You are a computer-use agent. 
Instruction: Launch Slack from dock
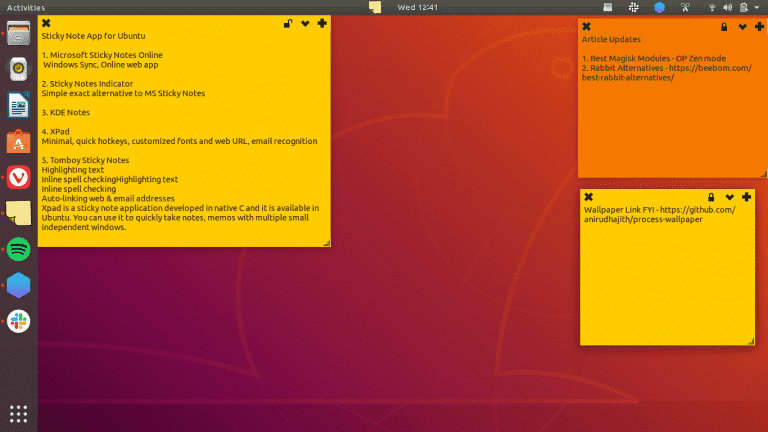[18, 321]
